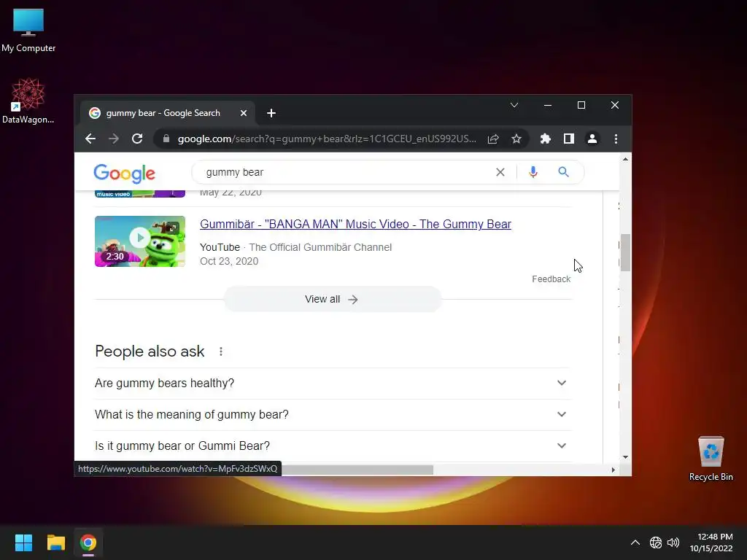Select the Recycle Bin desktop icon
This screenshot has height=560, width=747.
711,459
